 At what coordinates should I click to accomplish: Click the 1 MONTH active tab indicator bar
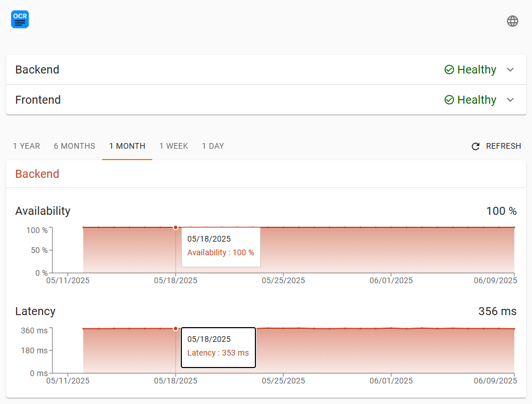point(127,158)
